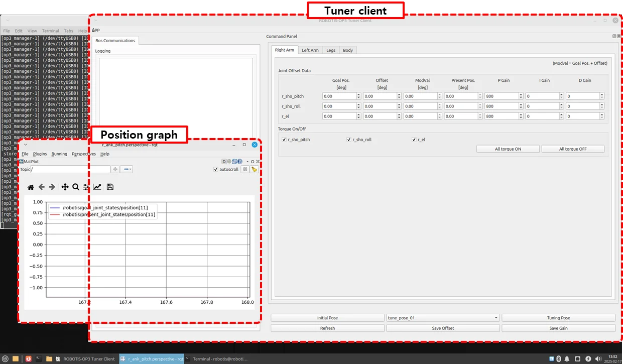Click the Save Offset button

[x=443, y=328]
